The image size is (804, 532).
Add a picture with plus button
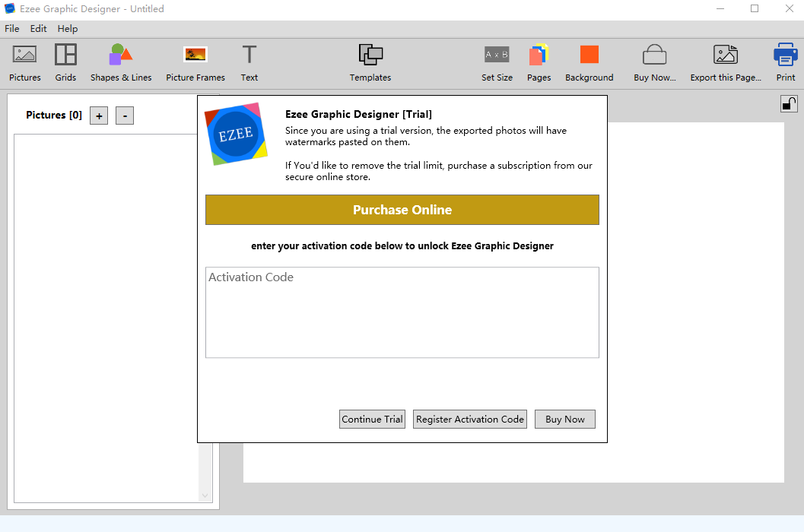[x=99, y=116]
